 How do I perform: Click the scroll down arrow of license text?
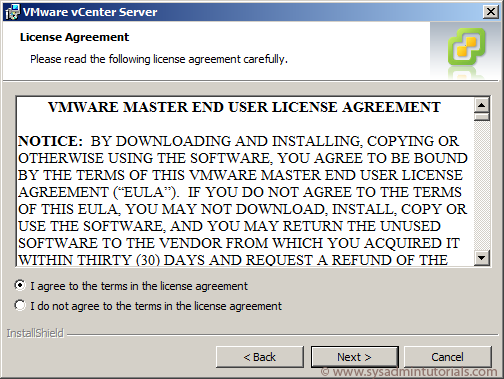482,257
